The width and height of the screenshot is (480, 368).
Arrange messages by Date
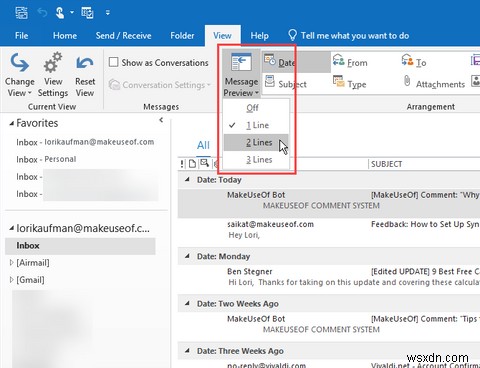click(296, 62)
